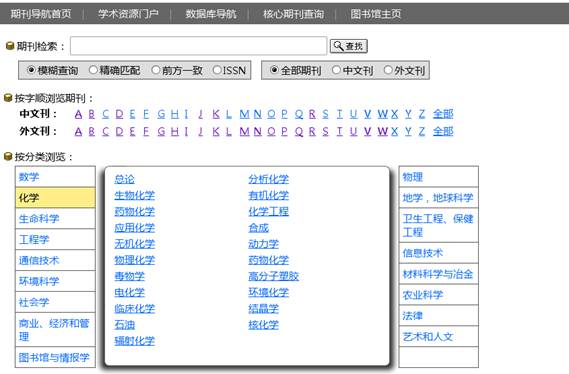
Task: Focus the 期刊检索 search input field
Action: pyautogui.click(x=198, y=46)
